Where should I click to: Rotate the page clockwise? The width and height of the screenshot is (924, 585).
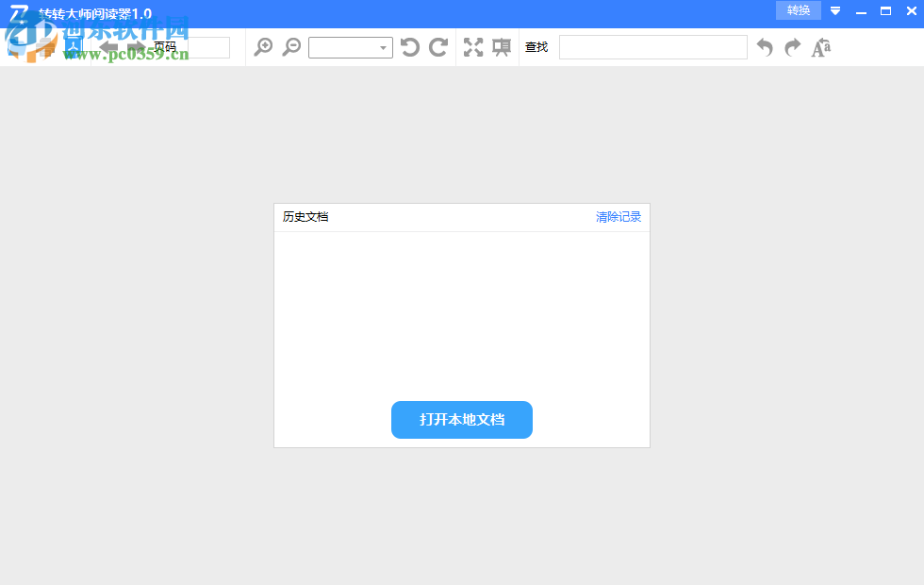[437, 46]
